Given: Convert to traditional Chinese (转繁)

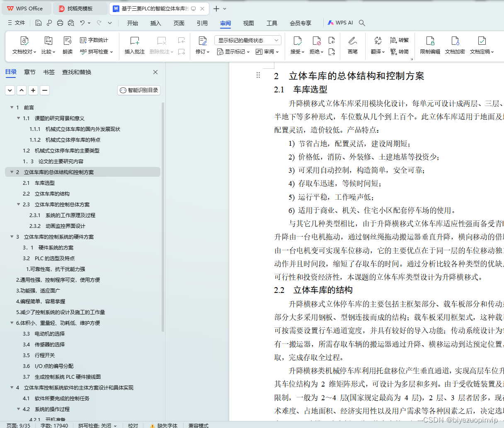Looking at the screenshot, I should click(400, 40).
